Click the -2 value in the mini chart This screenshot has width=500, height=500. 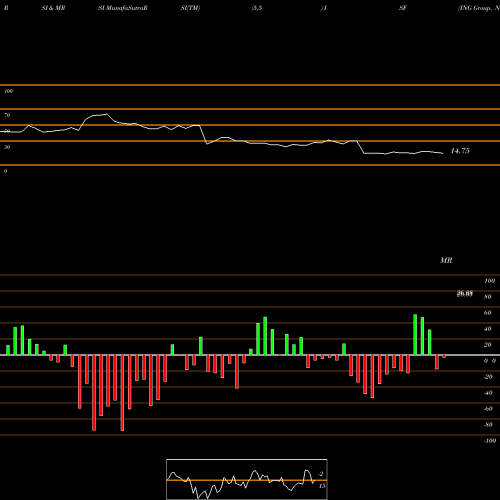click(321, 474)
